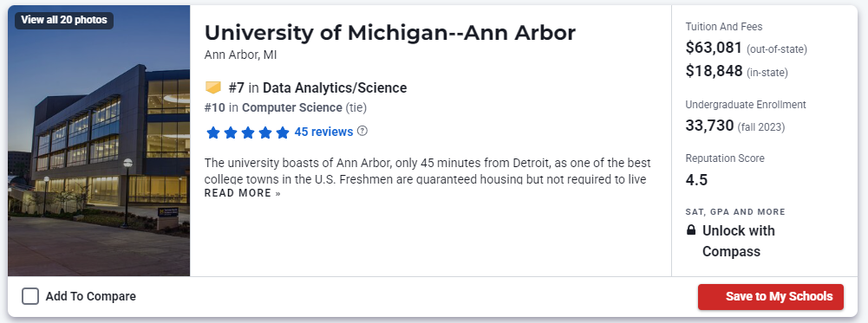
Task: Click the fifth blue rating star
Action: point(283,132)
